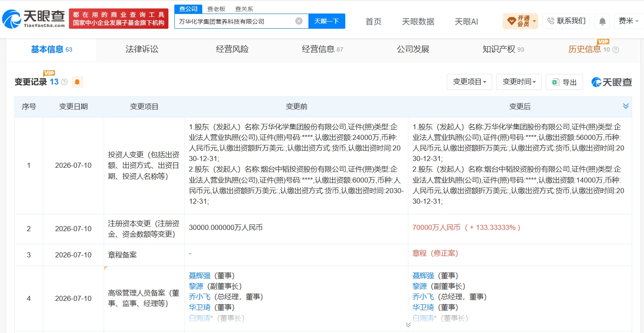Open 华卫琦 link in the 变更前 column
Viewport: 644px width, 333px height.
pyautogui.click(x=200, y=307)
